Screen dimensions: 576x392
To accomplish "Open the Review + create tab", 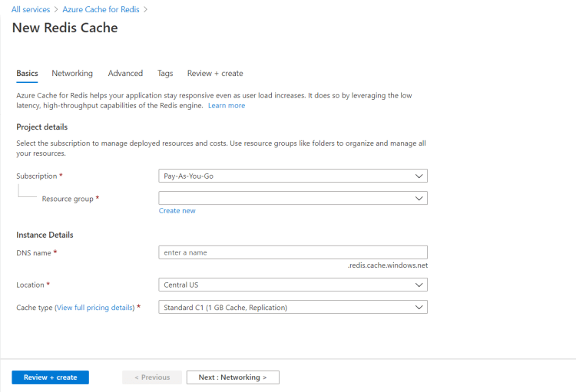I will tap(215, 74).
